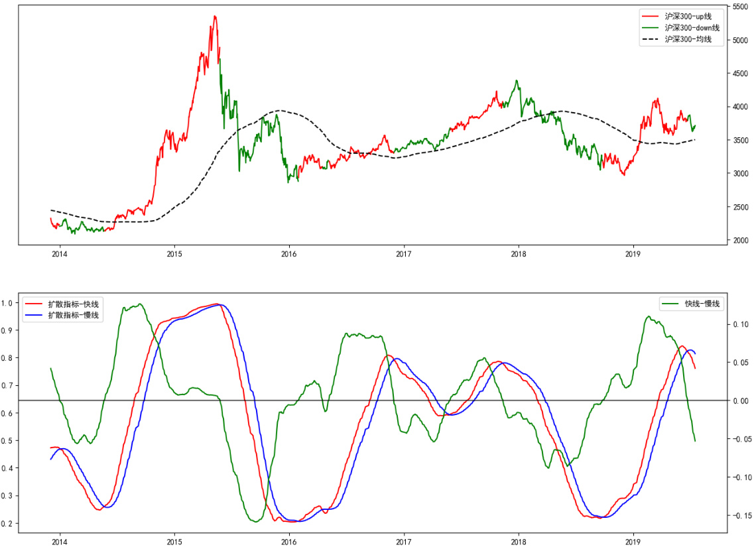
Task: Click the 2016 tick on lower chart x-axis
Action: click(289, 541)
